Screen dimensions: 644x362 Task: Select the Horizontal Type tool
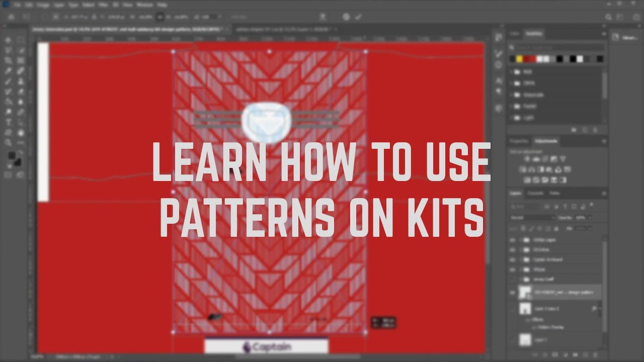click(x=9, y=122)
